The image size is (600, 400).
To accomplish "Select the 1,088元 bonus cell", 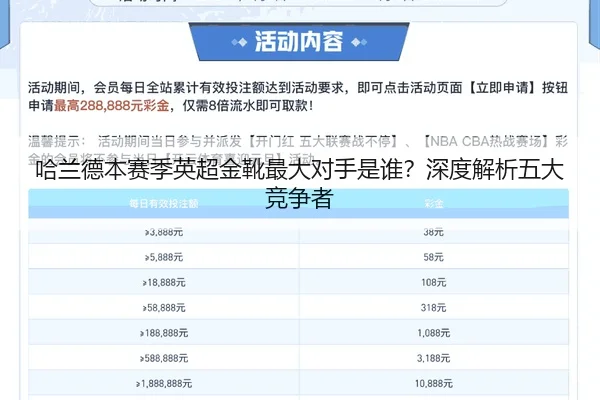I will (434, 333).
